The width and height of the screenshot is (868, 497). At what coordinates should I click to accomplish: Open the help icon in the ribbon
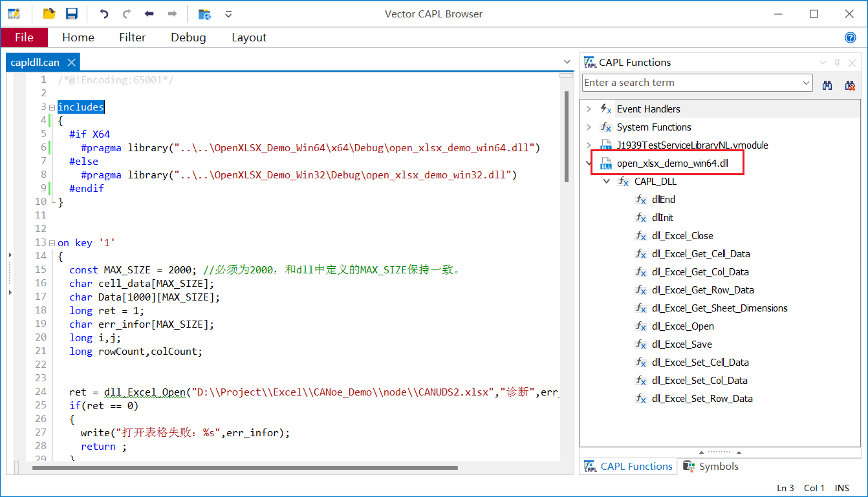click(851, 37)
